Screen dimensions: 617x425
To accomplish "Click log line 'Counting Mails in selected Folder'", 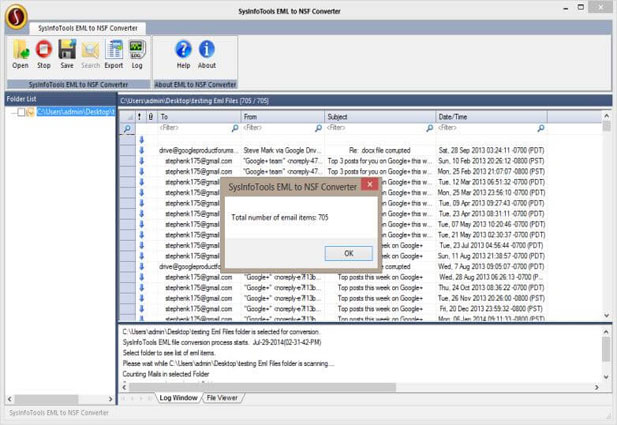I will pos(166,374).
